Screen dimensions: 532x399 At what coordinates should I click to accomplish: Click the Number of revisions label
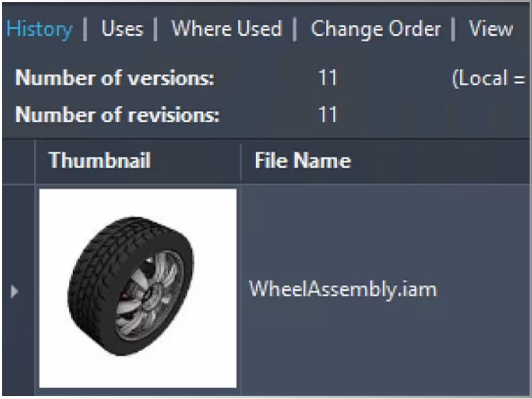tap(117, 114)
